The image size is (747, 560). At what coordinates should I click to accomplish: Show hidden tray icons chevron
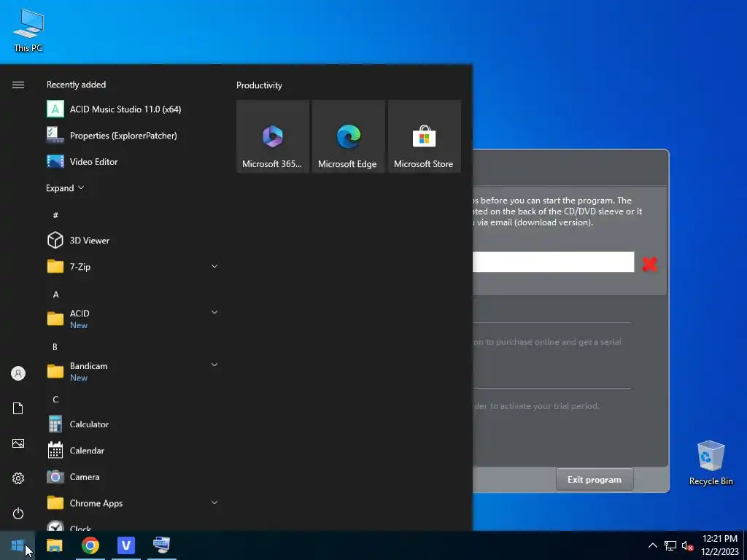point(653,545)
